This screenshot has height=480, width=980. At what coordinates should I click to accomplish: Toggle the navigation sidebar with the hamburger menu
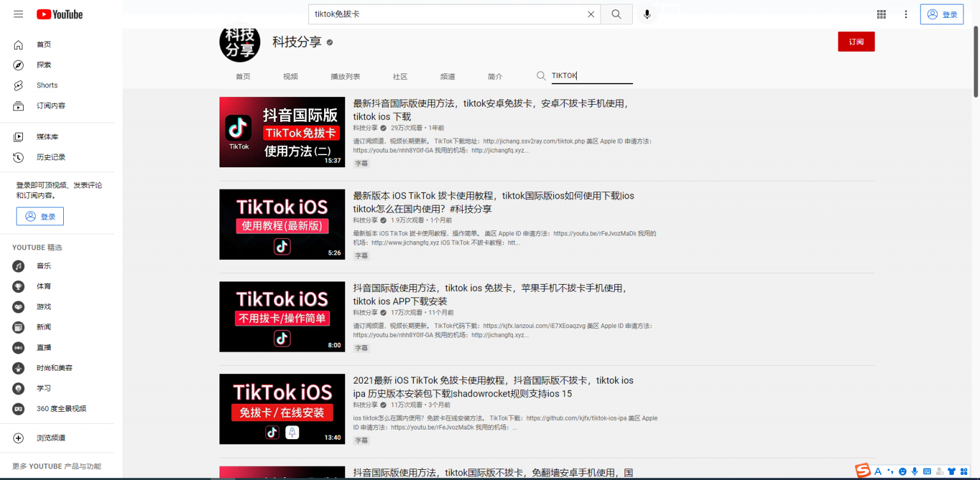[x=19, y=14]
